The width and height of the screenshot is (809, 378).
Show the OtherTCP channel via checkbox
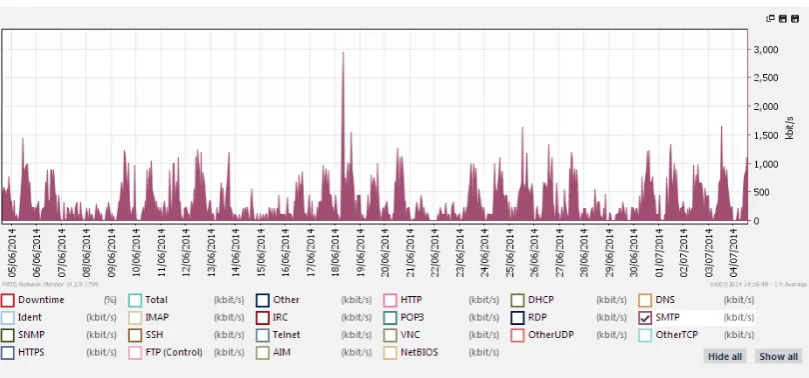[x=645, y=335]
